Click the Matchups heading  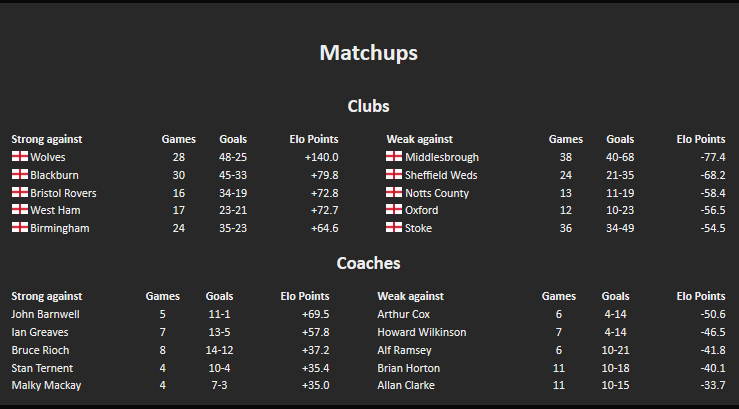click(369, 52)
